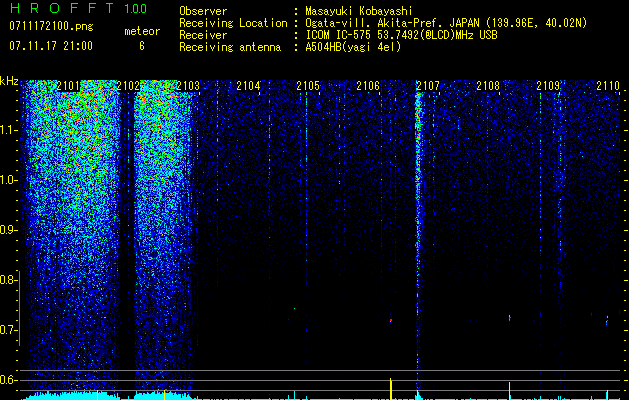Click the 2110 time marker

(x=608, y=86)
